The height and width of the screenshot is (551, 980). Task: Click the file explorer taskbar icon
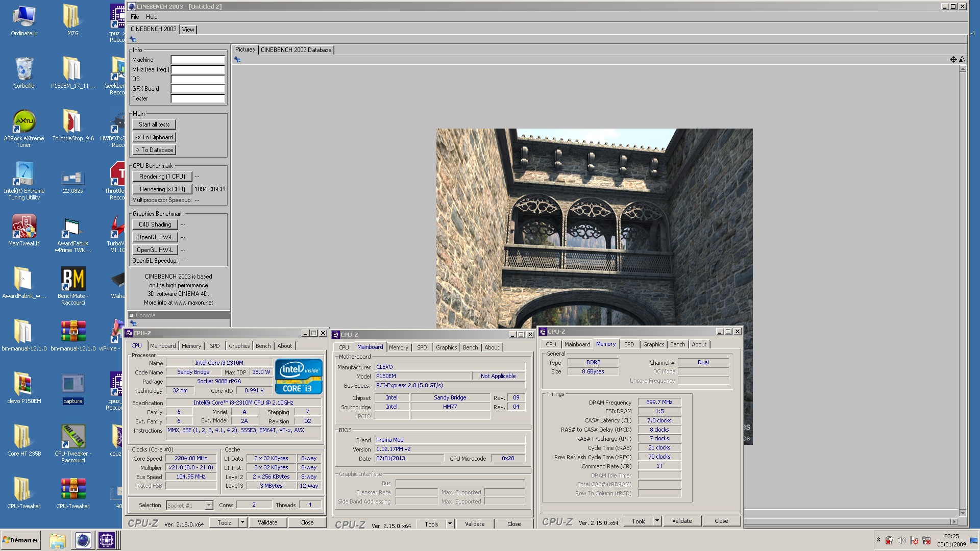(x=57, y=540)
